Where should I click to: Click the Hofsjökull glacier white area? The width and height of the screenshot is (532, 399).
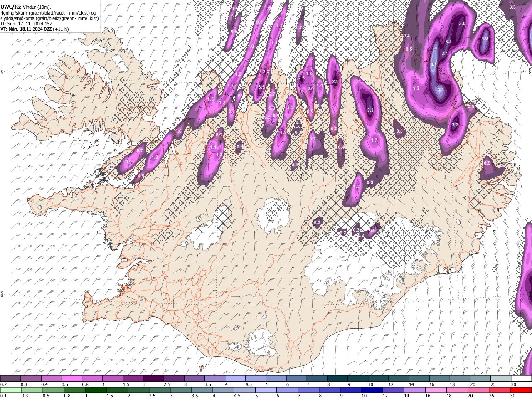[x=273, y=215]
